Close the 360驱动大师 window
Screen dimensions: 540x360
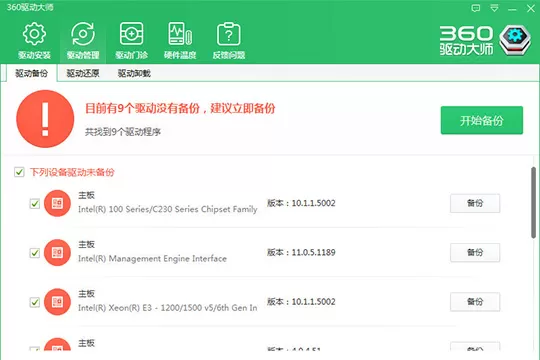(x=531, y=8)
